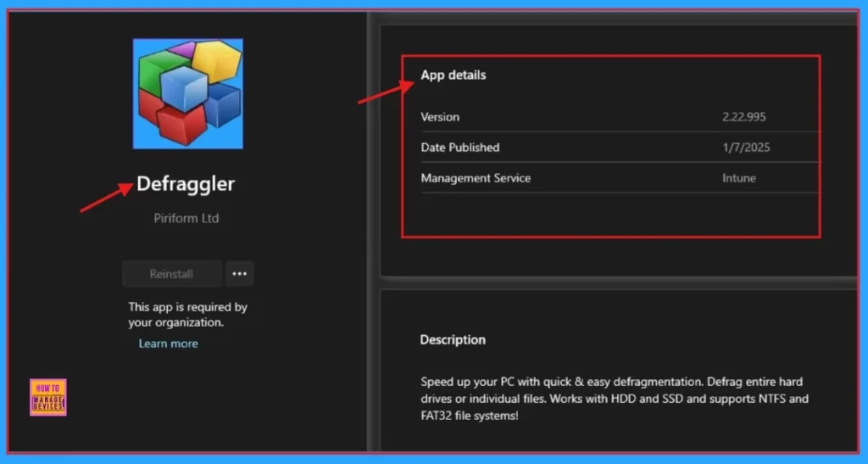The width and height of the screenshot is (868, 464).
Task: Click 'This app is required by your organization' text
Action: pos(187,315)
